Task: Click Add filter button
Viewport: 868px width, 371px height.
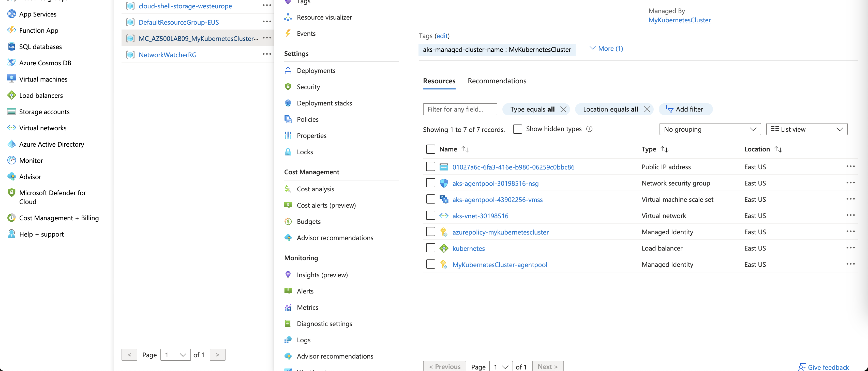Action: pos(685,109)
